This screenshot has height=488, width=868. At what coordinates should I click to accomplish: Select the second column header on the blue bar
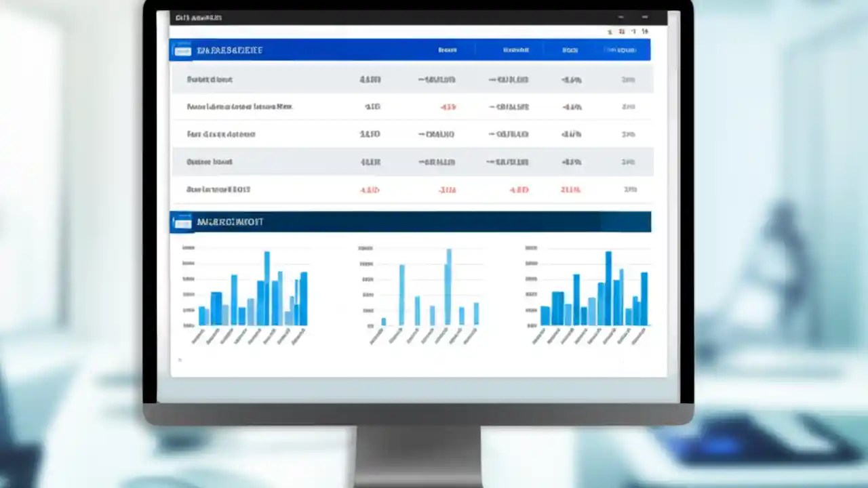pos(515,49)
